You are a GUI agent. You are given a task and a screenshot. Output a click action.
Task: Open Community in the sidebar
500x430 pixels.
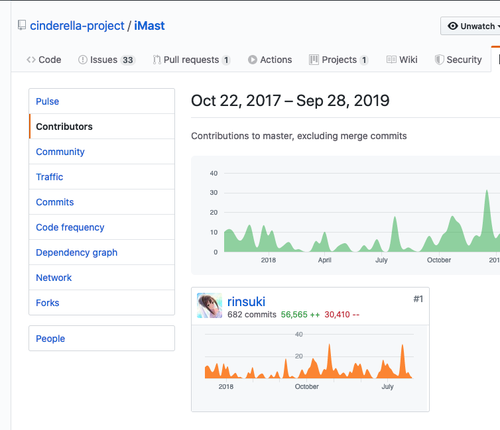[102, 152]
